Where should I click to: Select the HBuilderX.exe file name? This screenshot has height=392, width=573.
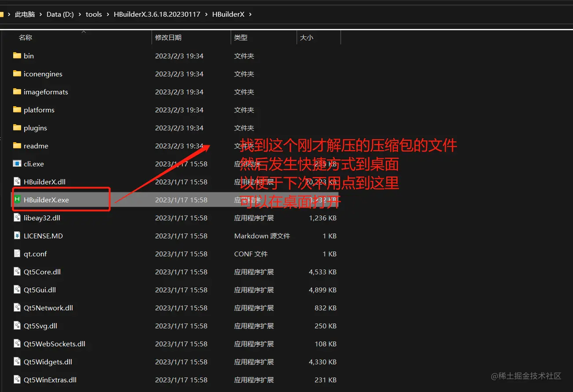46,200
